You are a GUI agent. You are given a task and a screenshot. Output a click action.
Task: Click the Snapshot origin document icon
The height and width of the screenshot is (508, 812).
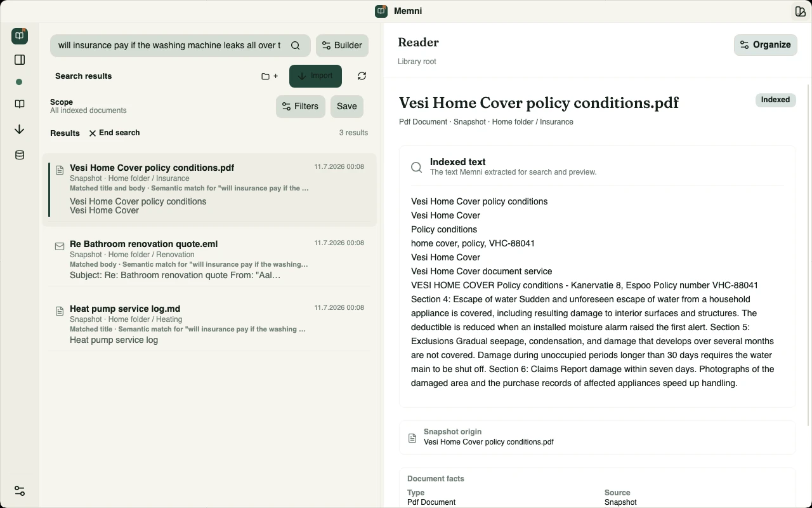click(x=412, y=438)
